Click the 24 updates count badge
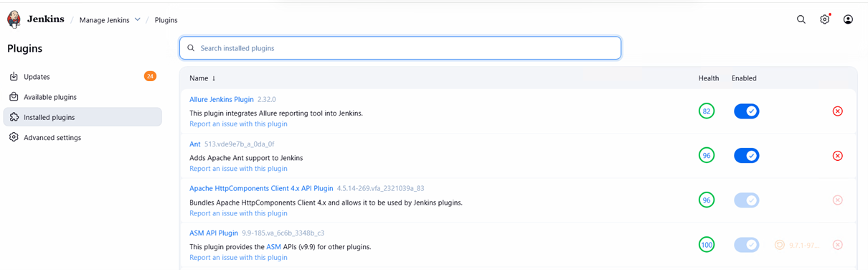This screenshot has height=270, width=868. (x=150, y=76)
